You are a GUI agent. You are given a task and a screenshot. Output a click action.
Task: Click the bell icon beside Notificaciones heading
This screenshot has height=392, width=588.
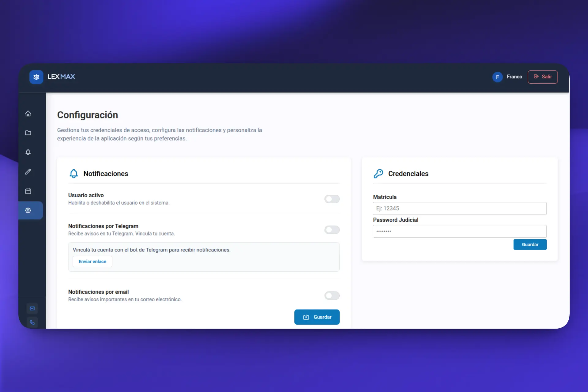click(x=73, y=174)
